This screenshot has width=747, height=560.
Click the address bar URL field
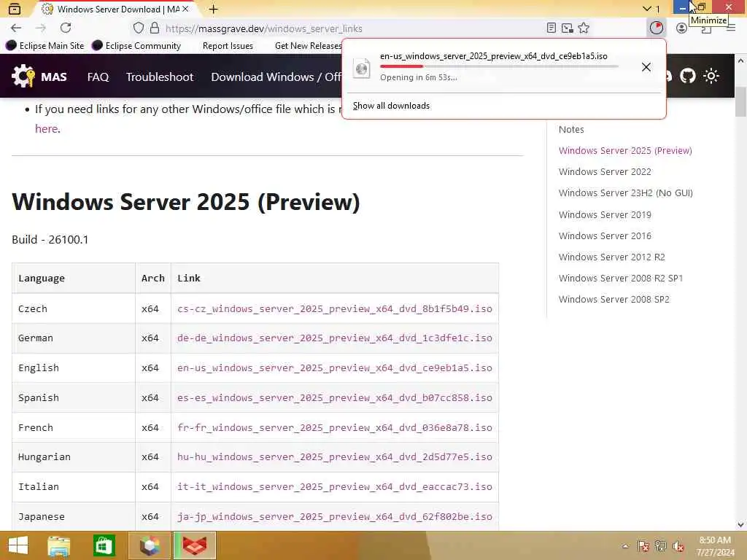point(352,28)
